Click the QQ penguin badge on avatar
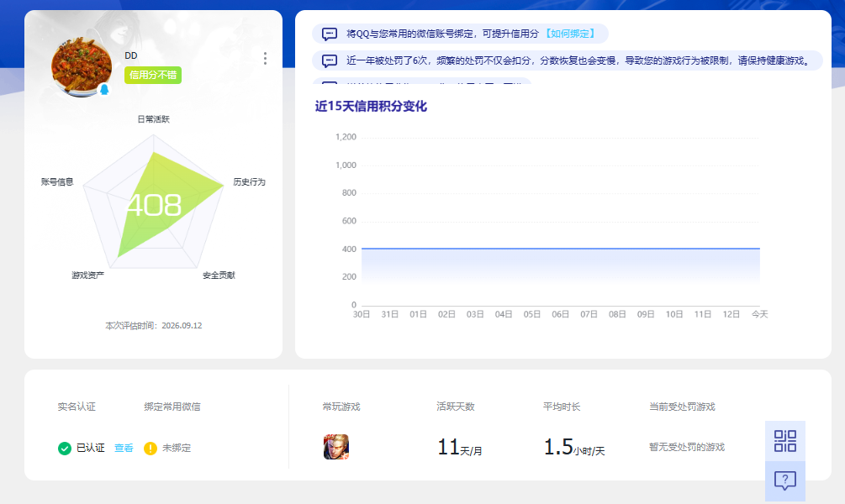Screen dimensions: 845x504 104,89
